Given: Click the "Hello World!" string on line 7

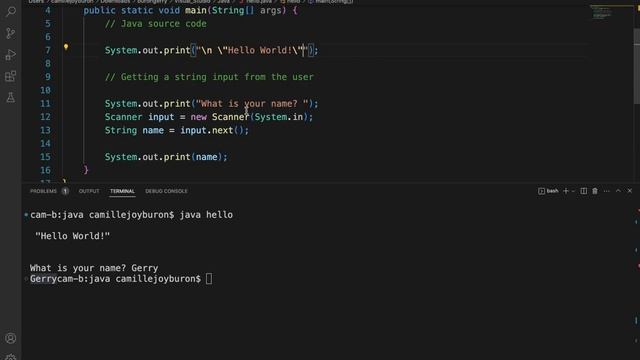Looking at the screenshot, I should coord(252,50).
